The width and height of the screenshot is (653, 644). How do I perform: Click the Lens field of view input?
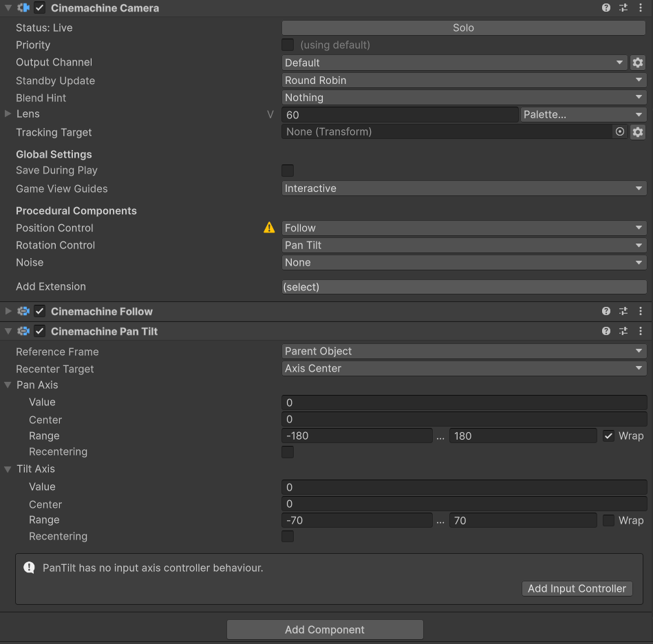tap(400, 114)
